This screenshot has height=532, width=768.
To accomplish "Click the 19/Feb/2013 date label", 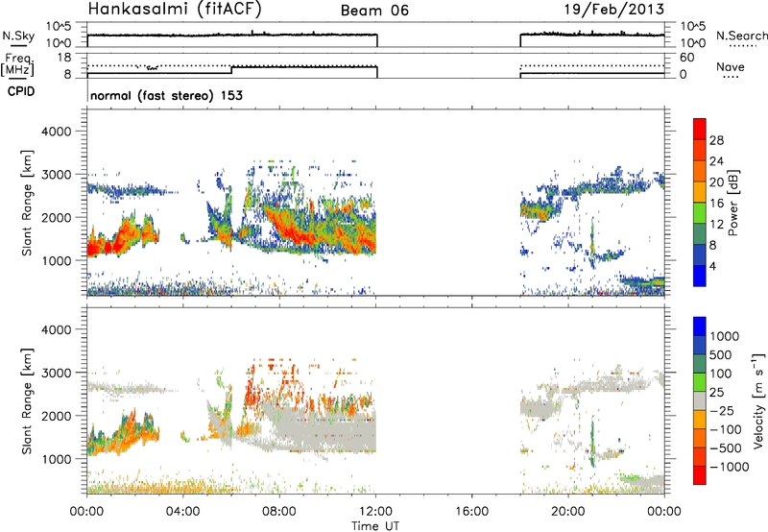I will 614,9.
